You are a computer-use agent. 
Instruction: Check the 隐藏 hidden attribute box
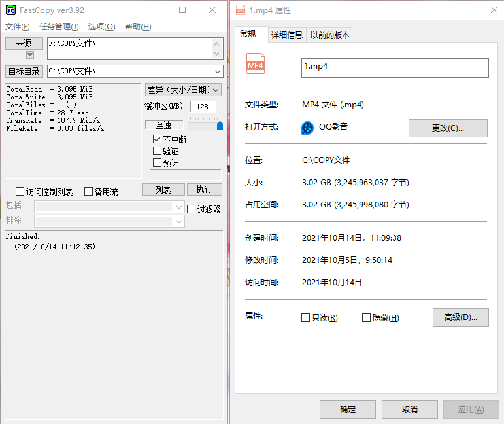(366, 318)
